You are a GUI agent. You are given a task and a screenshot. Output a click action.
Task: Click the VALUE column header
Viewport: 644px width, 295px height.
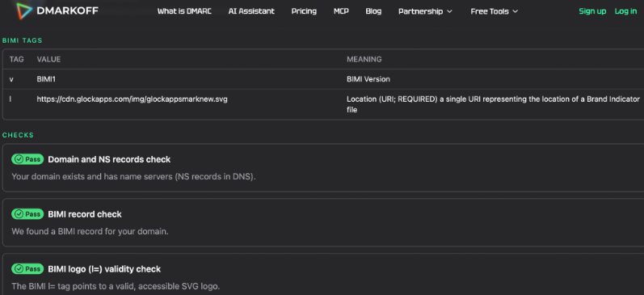[48, 59]
